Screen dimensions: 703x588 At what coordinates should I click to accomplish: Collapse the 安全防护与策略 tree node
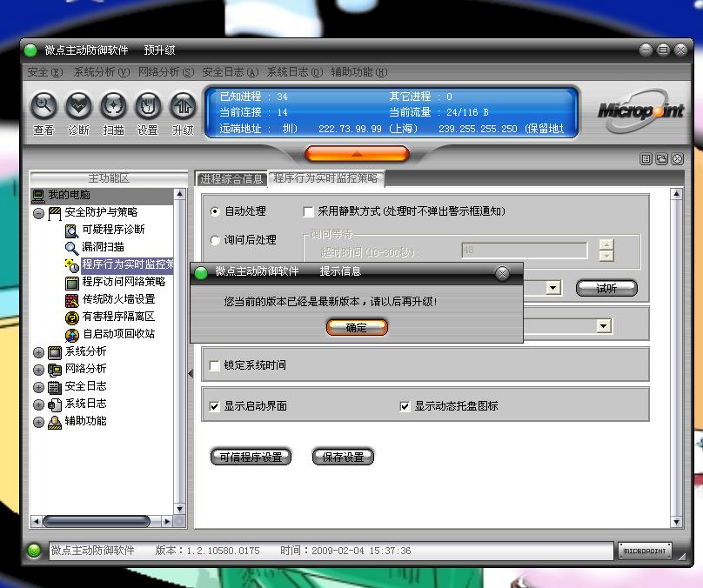click(39, 213)
